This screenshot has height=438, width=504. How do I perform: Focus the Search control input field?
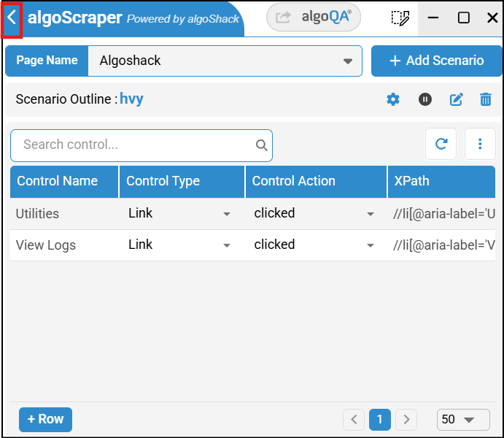pyautogui.click(x=135, y=145)
